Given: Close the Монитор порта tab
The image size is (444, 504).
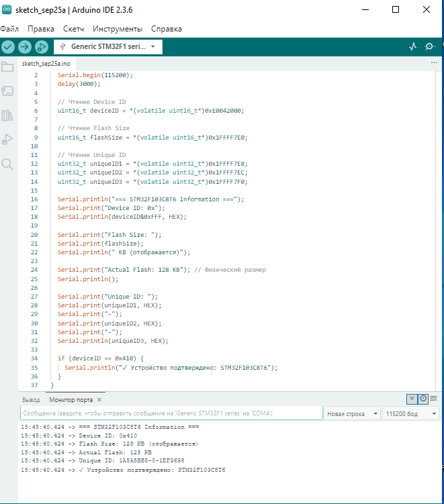Looking at the screenshot, I should point(99,400).
